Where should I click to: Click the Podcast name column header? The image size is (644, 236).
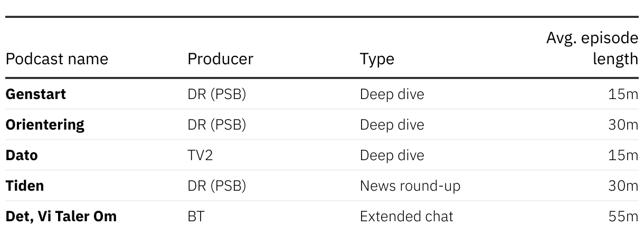click(56, 58)
